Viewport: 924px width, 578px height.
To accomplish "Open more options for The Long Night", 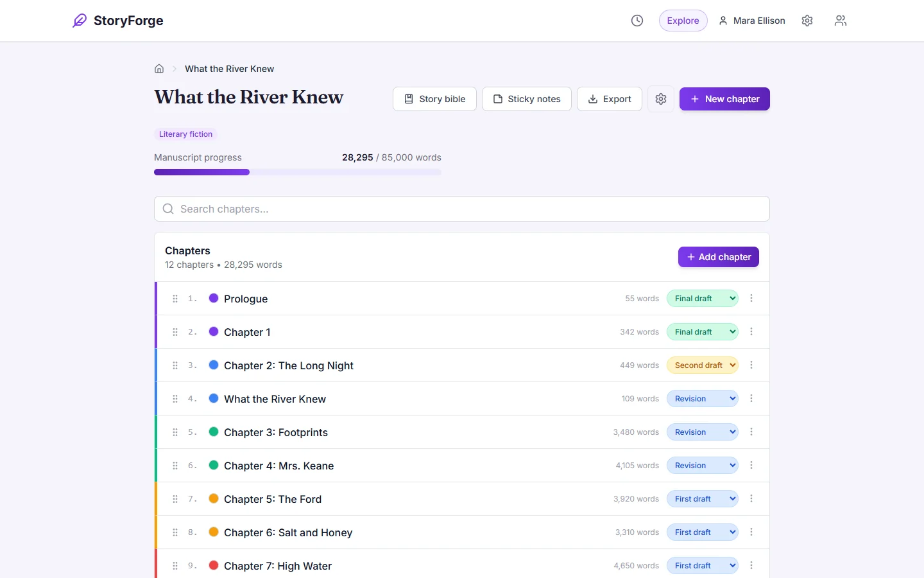I will [751, 365].
